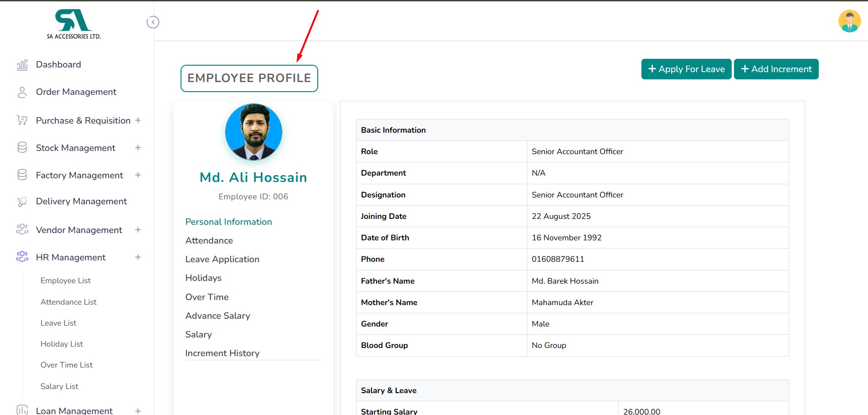
Task: Open the Attendance profile section
Action: 209,240
